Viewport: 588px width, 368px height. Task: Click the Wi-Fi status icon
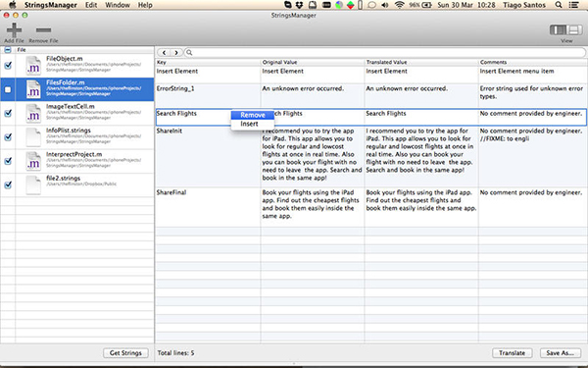pos(400,5)
